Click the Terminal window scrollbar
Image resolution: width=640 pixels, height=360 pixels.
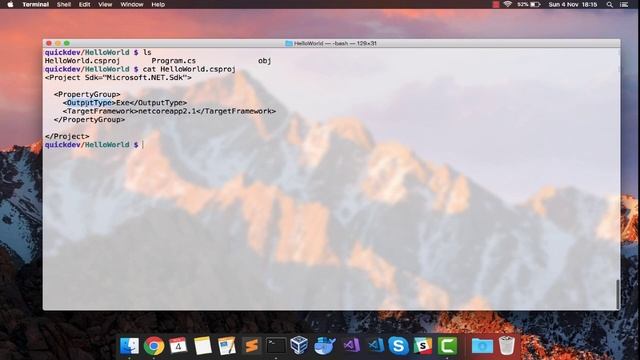(618, 294)
